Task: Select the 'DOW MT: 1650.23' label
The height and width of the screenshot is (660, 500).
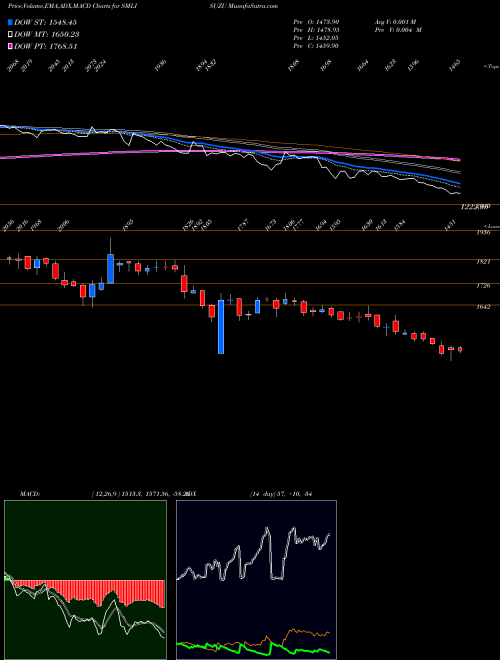Action: coord(47,35)
